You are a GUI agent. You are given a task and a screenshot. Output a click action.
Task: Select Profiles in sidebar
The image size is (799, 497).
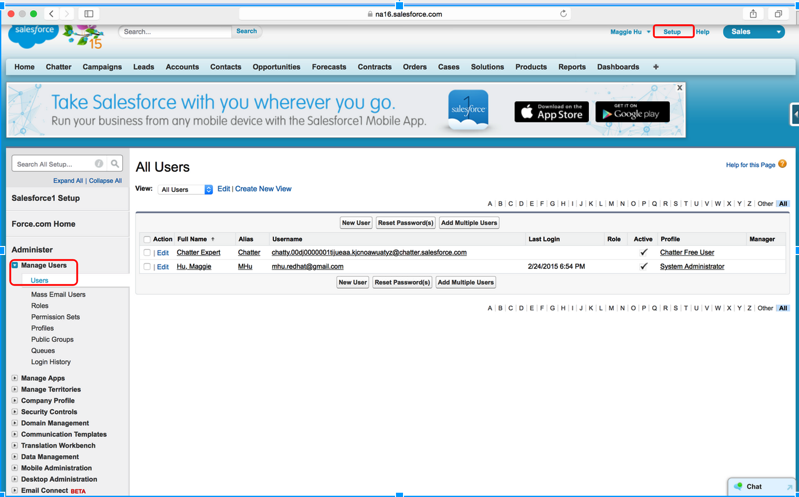[x=42, y=328]
